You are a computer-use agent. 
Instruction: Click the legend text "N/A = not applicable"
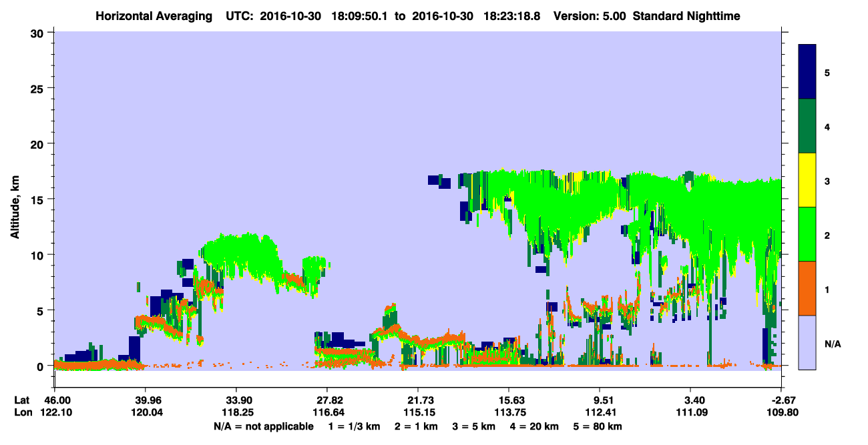pos(263,426)
